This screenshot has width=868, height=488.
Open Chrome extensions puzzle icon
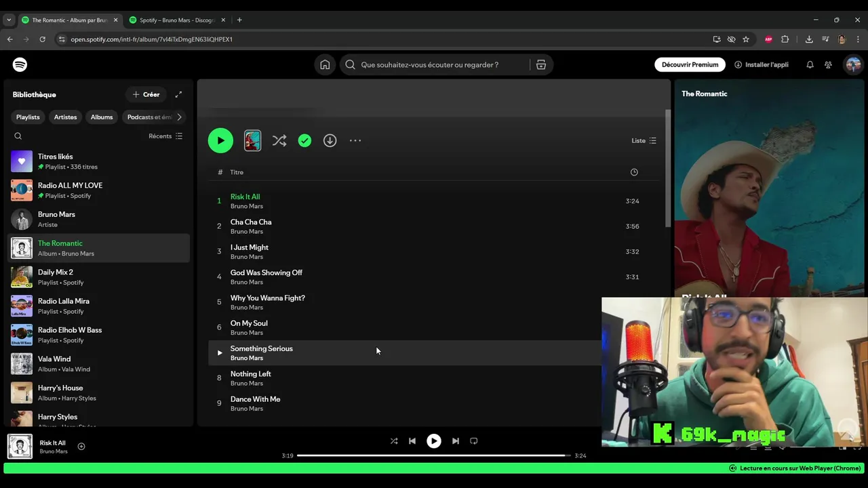[x=785, y=39]
